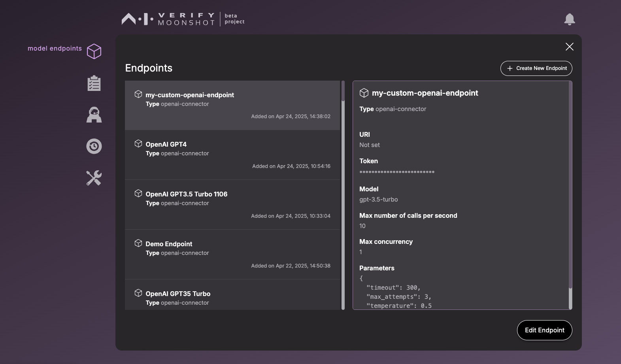Click the masked Token value
Viewport: 621px width, 364px height.
point(397,173)
